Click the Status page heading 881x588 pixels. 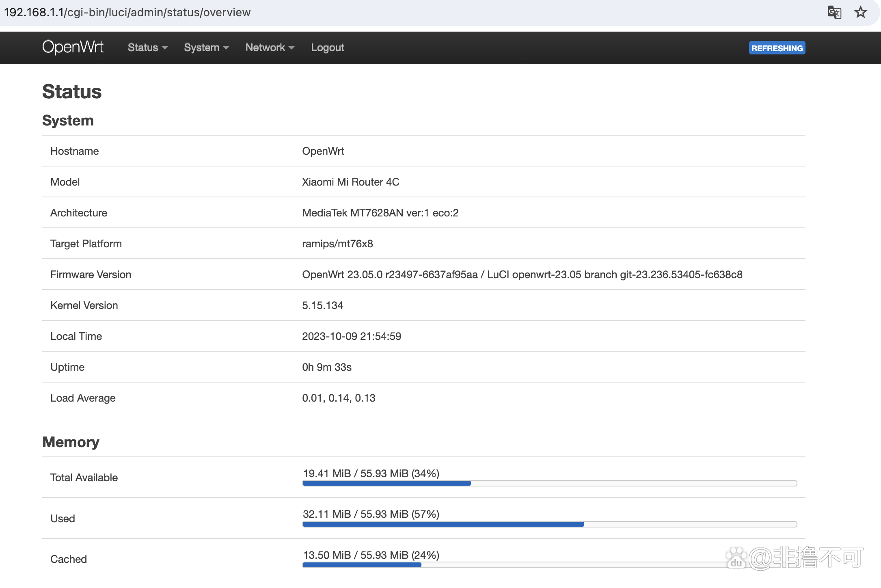point(72,91)
